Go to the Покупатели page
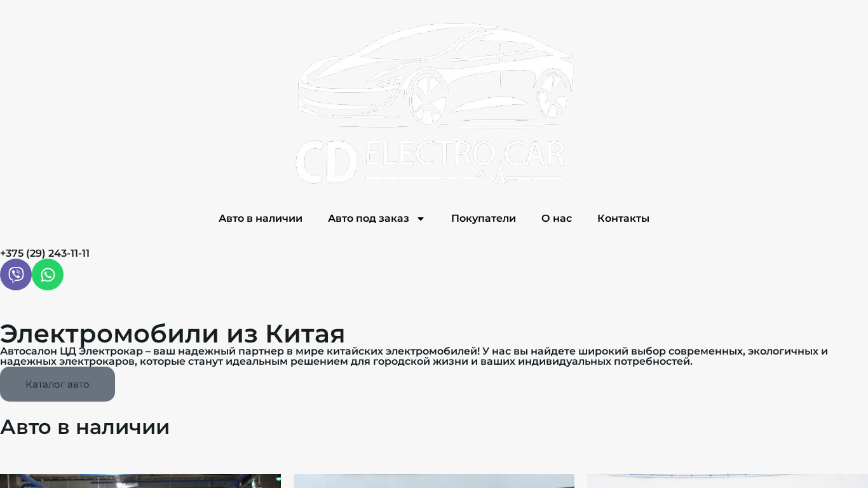Screen dimensions: 868x488 (484, 219)
